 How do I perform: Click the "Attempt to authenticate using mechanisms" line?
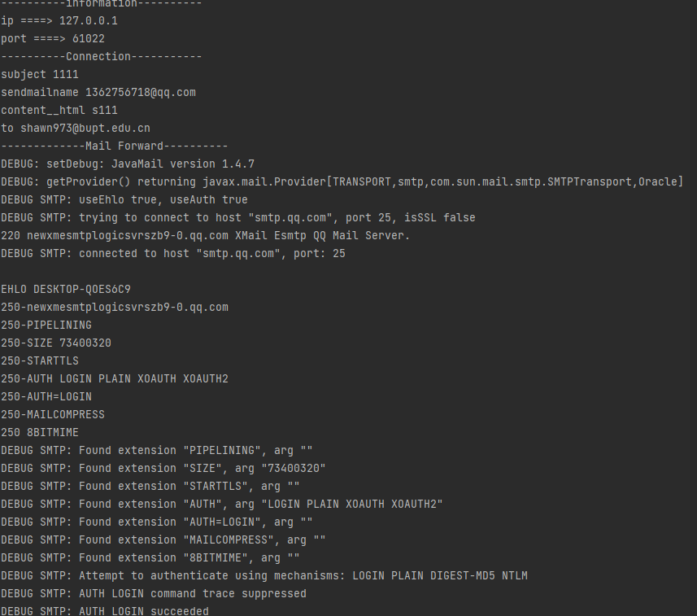tap(264, 575)
